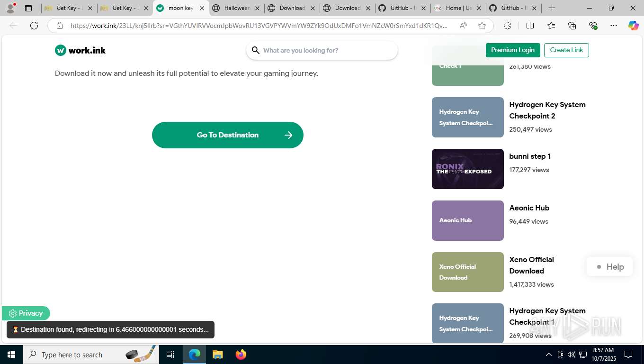Close the Halloween tab

pos(257,8)
